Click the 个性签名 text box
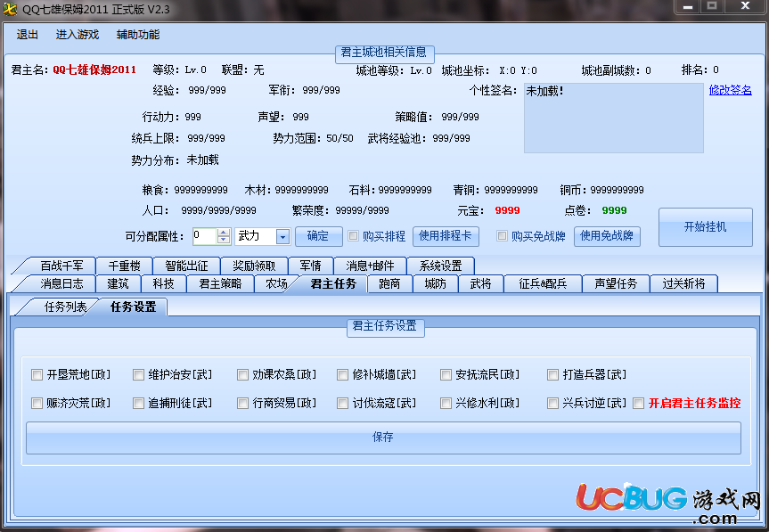This screenshot has width=769, height=532. [x=614, y=118]
